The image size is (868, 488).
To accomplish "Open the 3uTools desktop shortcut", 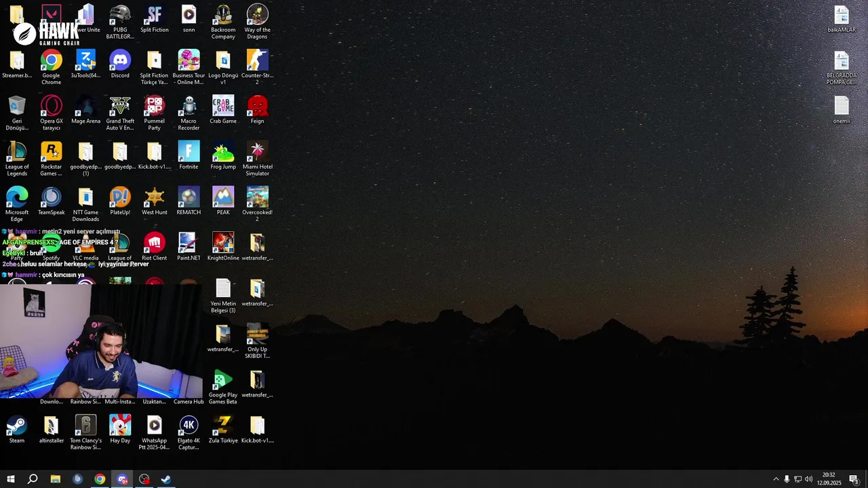I will [x=85, y=64].
